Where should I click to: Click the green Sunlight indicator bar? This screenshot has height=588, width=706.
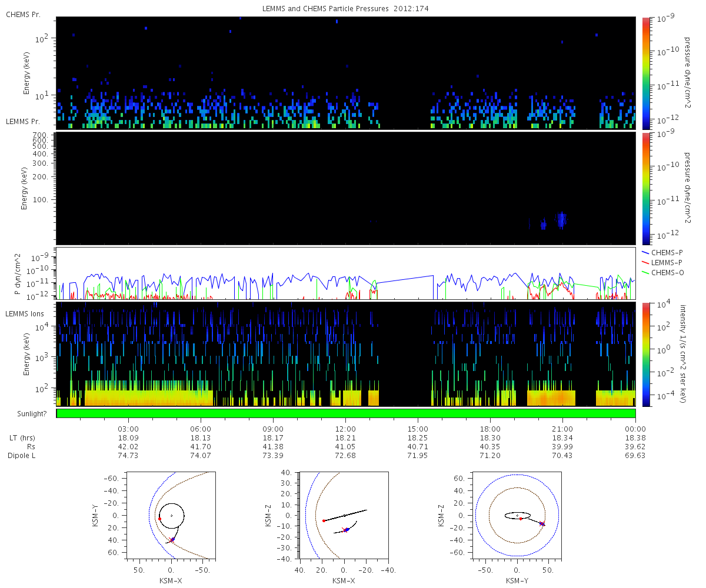click(x=346, y=413)
